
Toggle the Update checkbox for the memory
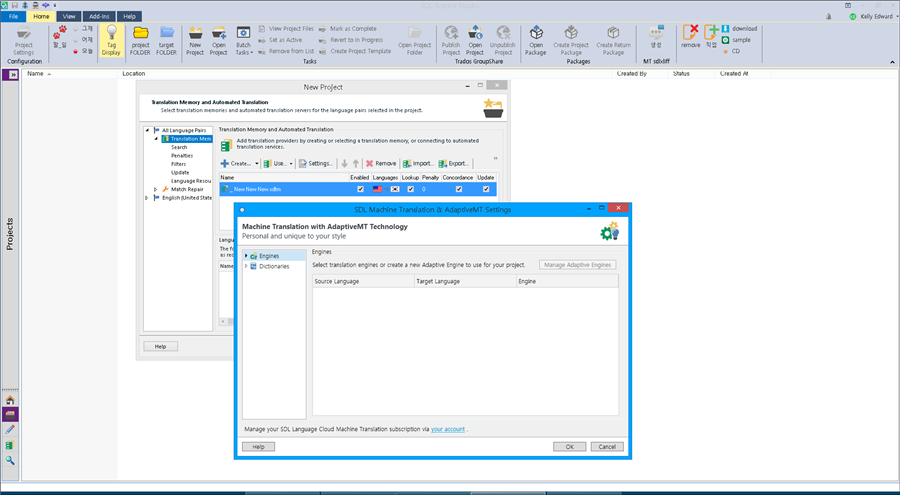click(486, 189)
